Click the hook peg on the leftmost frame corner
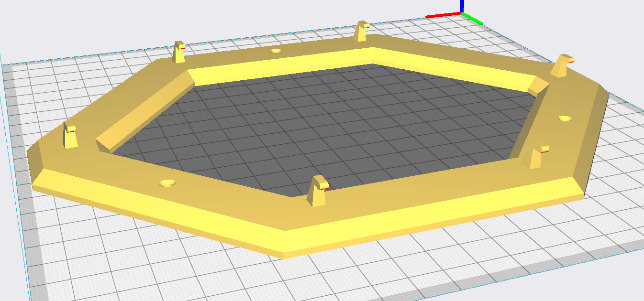 click(71, 136)
